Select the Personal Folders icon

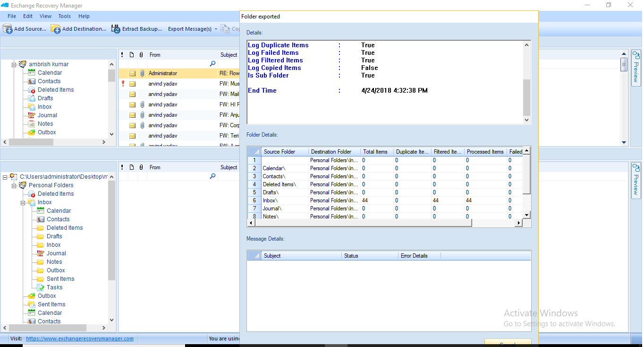coord(23,185)
